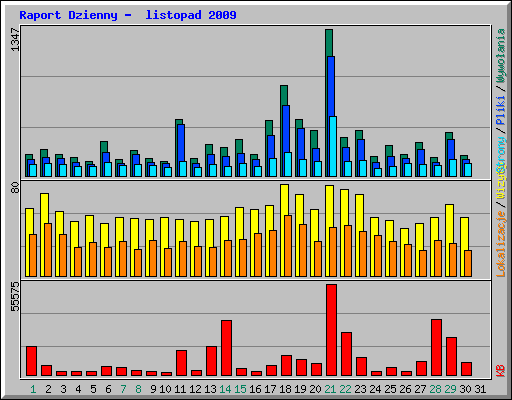Click the cyan Strony bar above day 21

(x=333, y=146)
